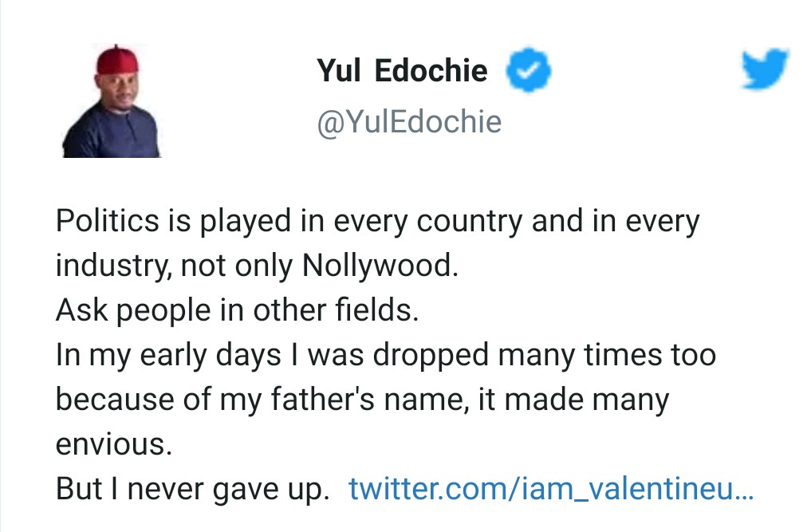The width and height of the screenshot is (811, 532).
Task: Open the @YulEdochie handle
Action: 409,122
